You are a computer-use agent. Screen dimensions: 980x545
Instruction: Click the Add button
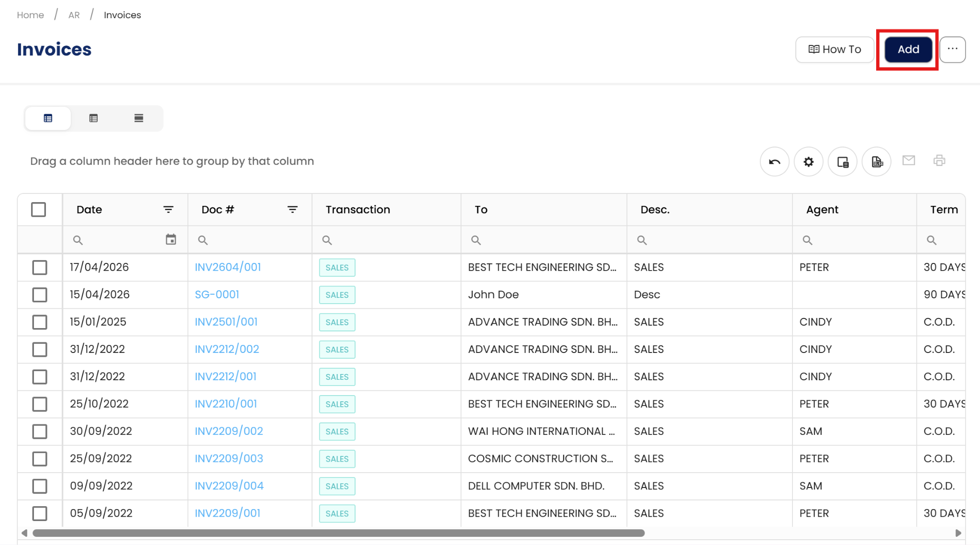(x=908, y=49)
